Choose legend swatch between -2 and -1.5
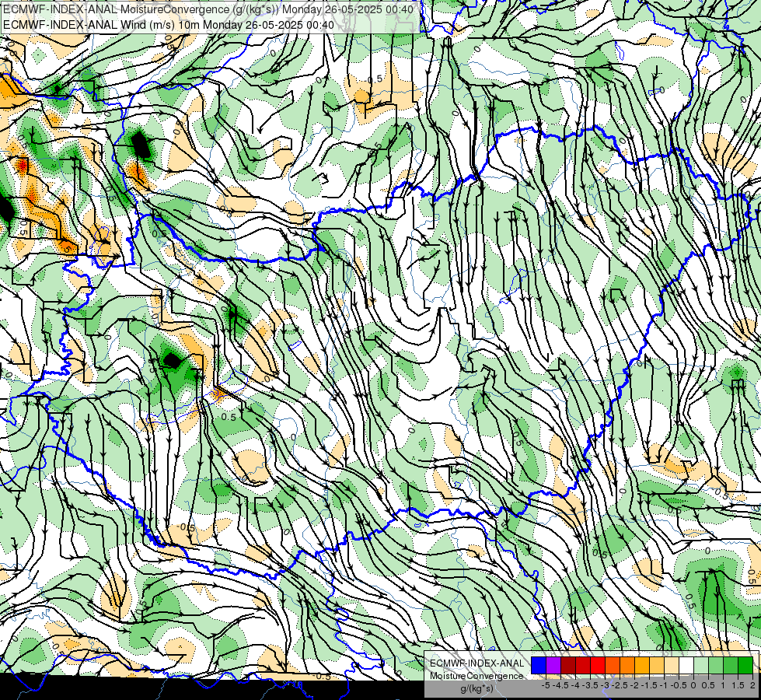This screenshot has width=761, height=700. click(642, 665)
